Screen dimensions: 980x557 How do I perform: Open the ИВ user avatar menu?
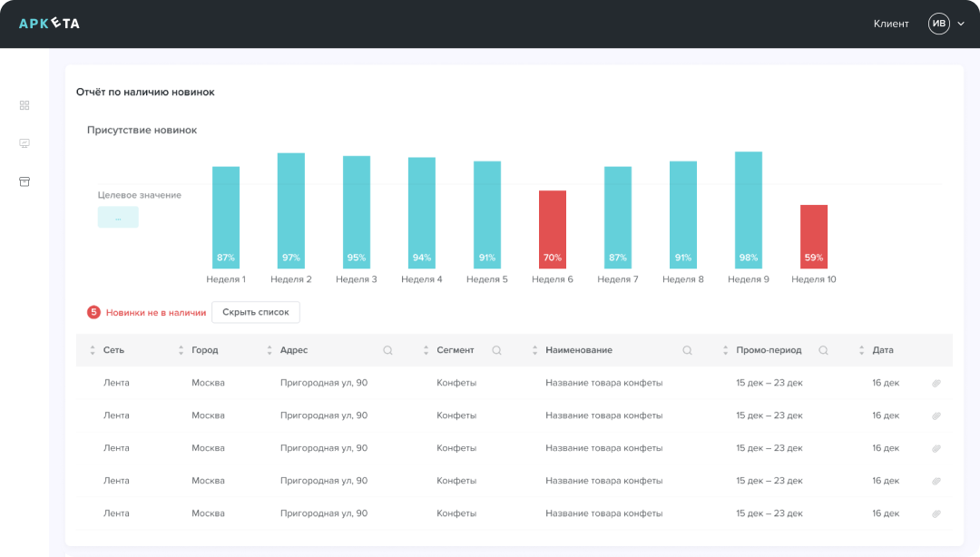[x=938, y=24]
